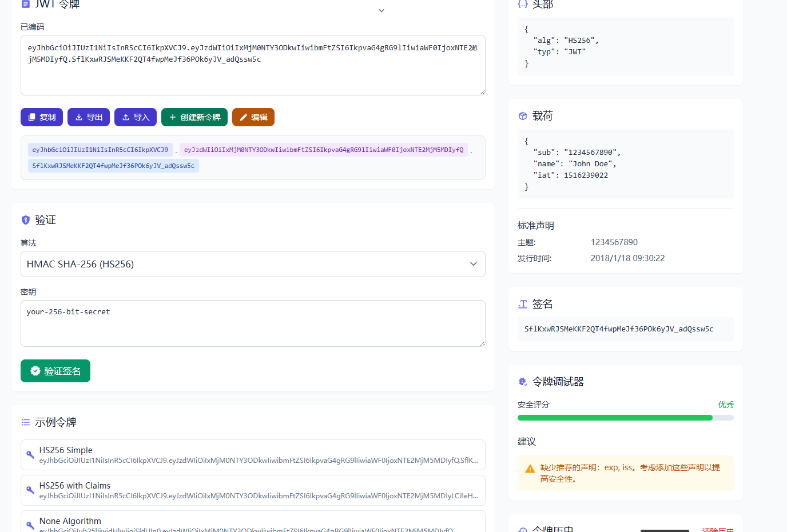Click the list icon beside 示例令牌
The width and height of the screenshot is (787, 532).
(x=25, y=422)
